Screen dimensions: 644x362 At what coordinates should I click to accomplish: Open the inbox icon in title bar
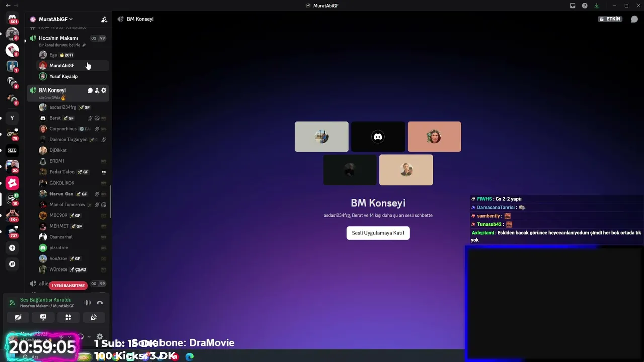[x=573, y=6]
